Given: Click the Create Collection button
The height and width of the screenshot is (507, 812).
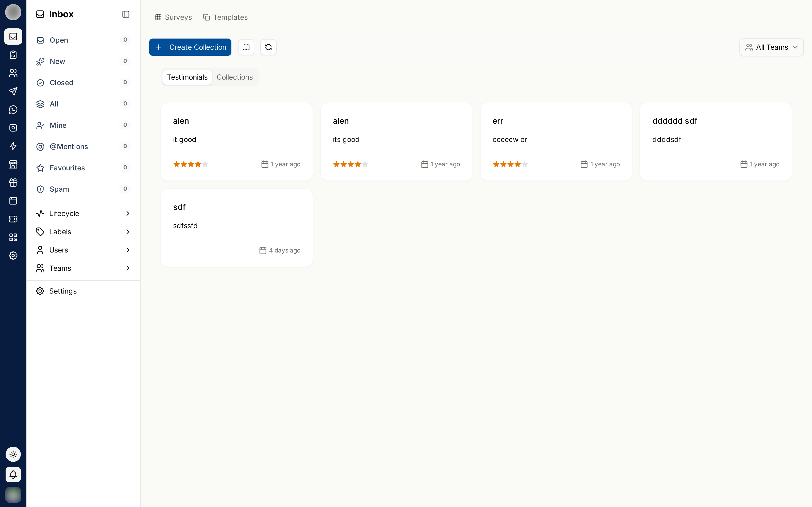Looking at the screenshot, I should 190,47.
